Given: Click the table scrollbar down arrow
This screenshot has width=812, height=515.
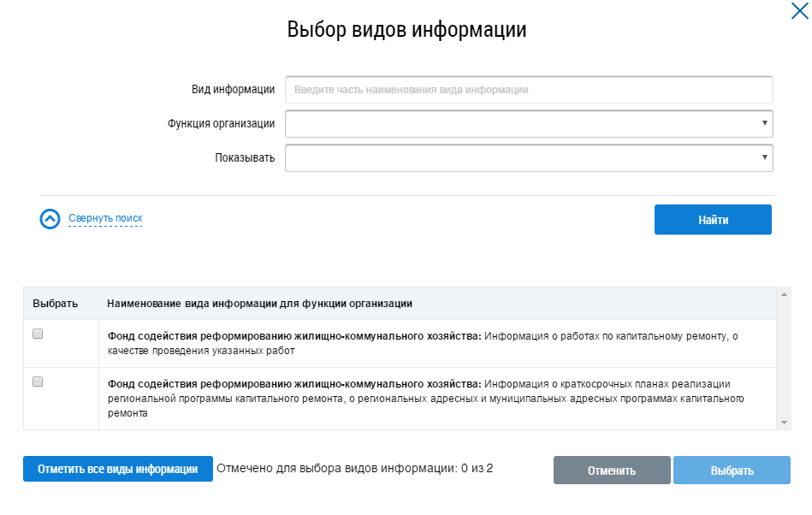Looking at the screenshot, I should point(784,423).
